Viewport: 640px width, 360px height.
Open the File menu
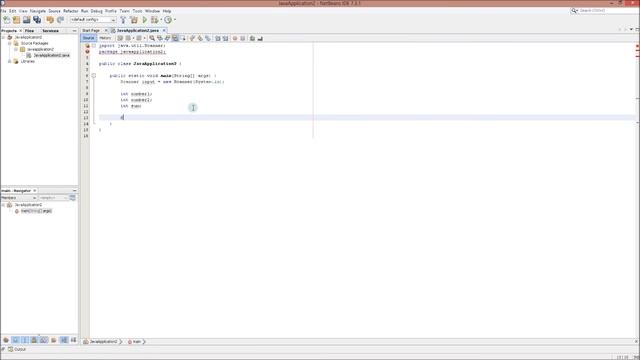[x=3, y=11]
